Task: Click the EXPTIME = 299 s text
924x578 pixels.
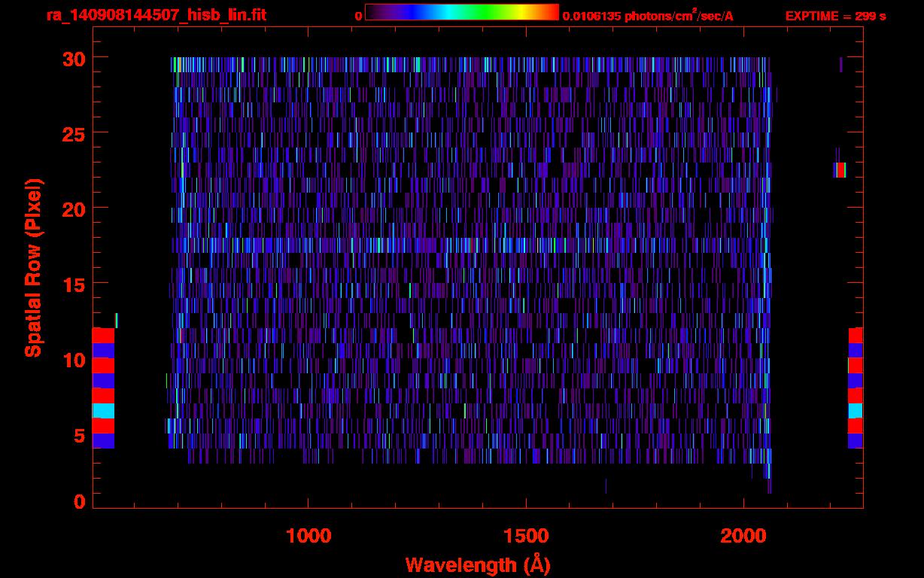Action: 835,16
